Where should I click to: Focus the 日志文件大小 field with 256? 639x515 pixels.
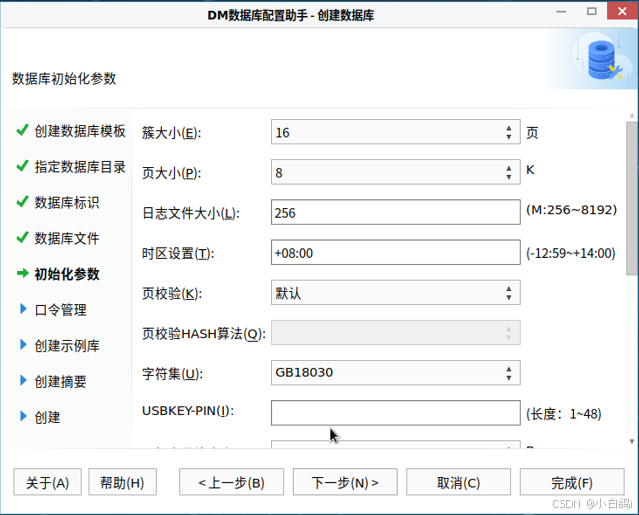point(395,212)
